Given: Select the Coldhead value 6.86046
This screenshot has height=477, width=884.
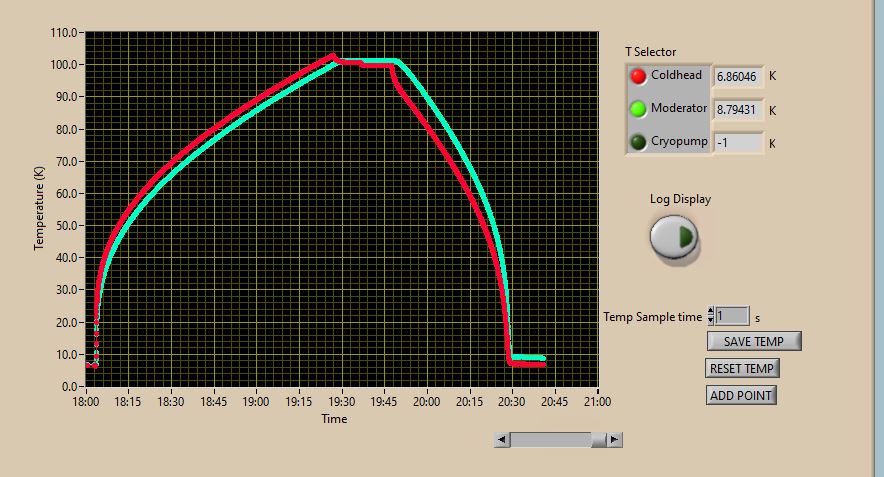Looking at the screenshot, I should [x=738, y=77].
